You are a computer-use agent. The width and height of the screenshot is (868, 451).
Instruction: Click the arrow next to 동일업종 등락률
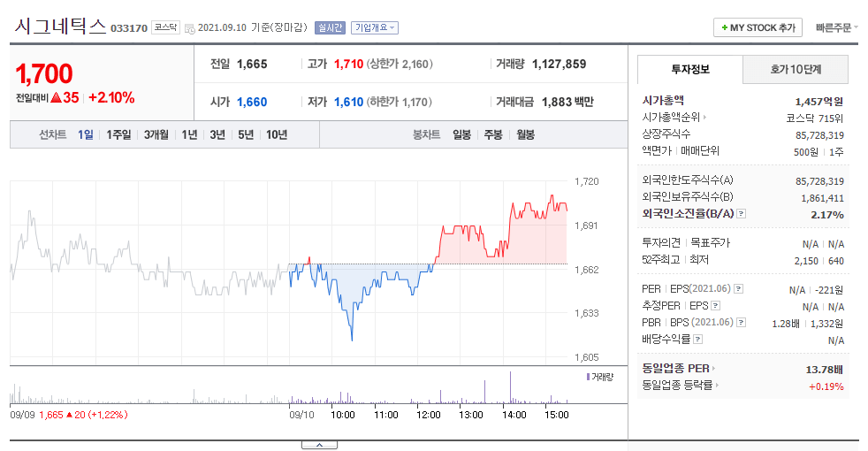coord(717,385)
